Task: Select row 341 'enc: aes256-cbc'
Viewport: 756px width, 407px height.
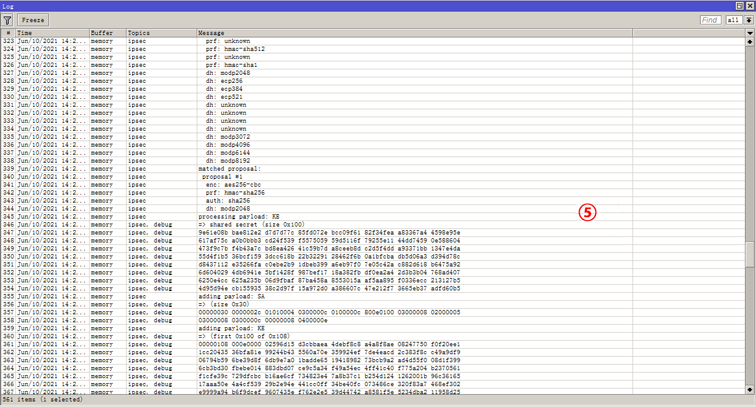Action: click(x=373, y=185)
